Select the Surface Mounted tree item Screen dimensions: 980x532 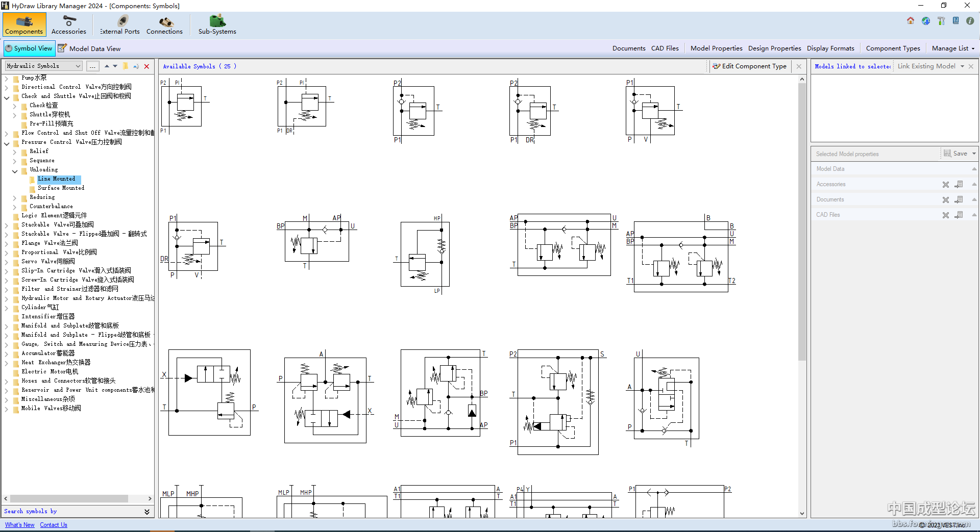click(x=61, y=188)
